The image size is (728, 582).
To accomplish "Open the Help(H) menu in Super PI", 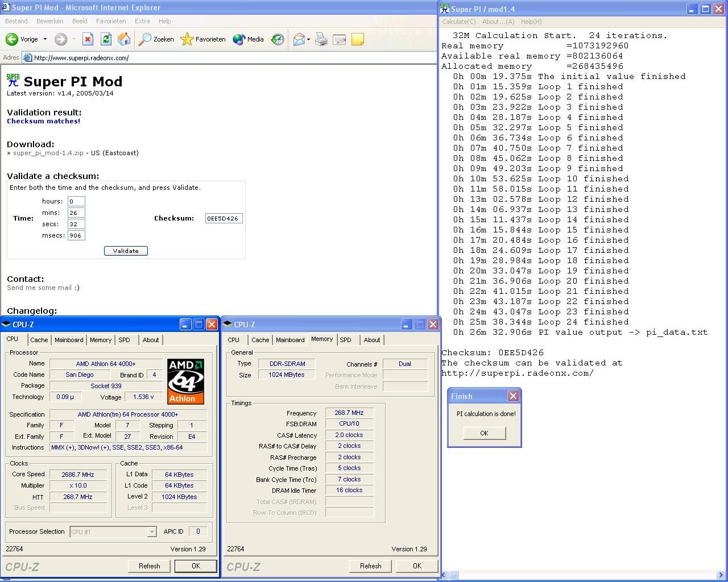I will pos(531,22).
